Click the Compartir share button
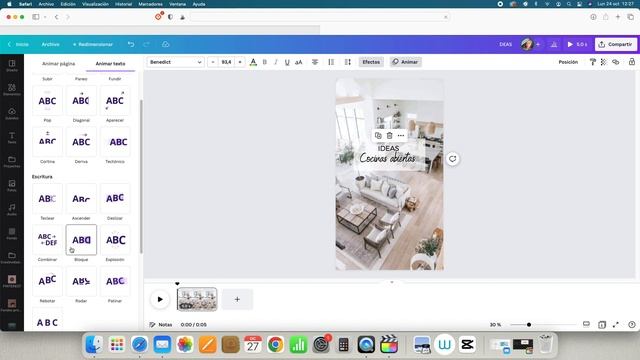The image size is (640, 360). (x=616, y=44)
